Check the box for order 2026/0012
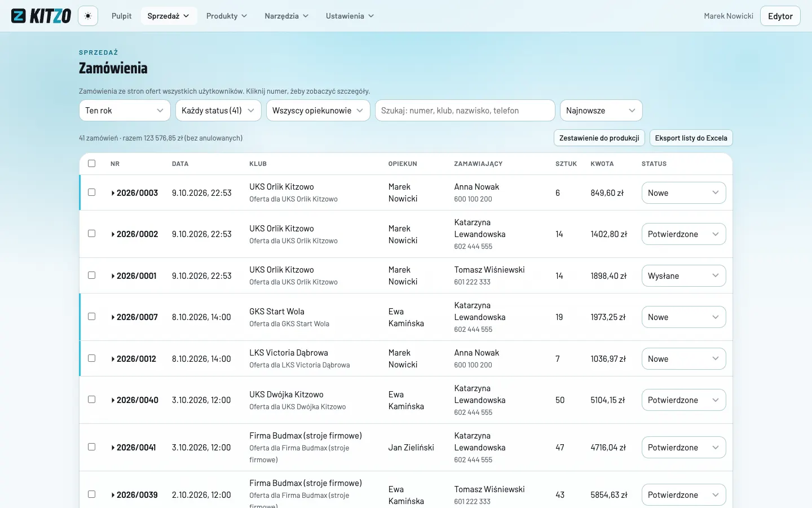 (x=92, y=358)
